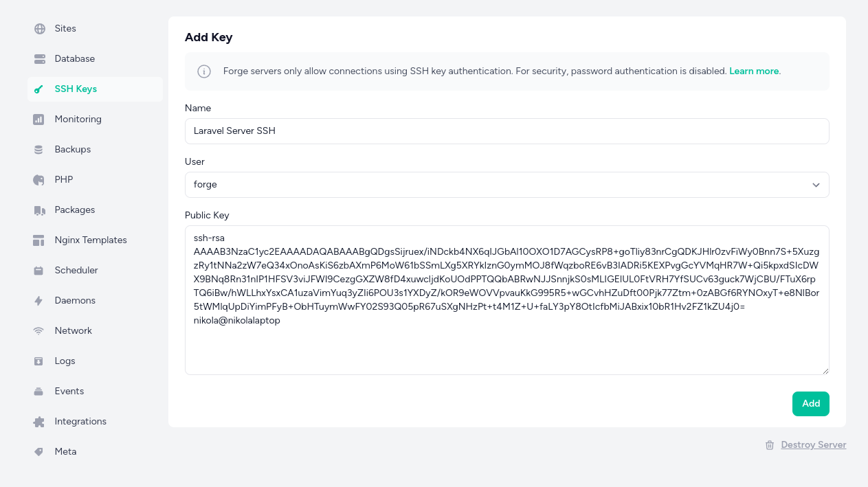This screenshot has width=868, height=487.
Task: Click the Packages truck icon
Action: [x=39, y=210]
